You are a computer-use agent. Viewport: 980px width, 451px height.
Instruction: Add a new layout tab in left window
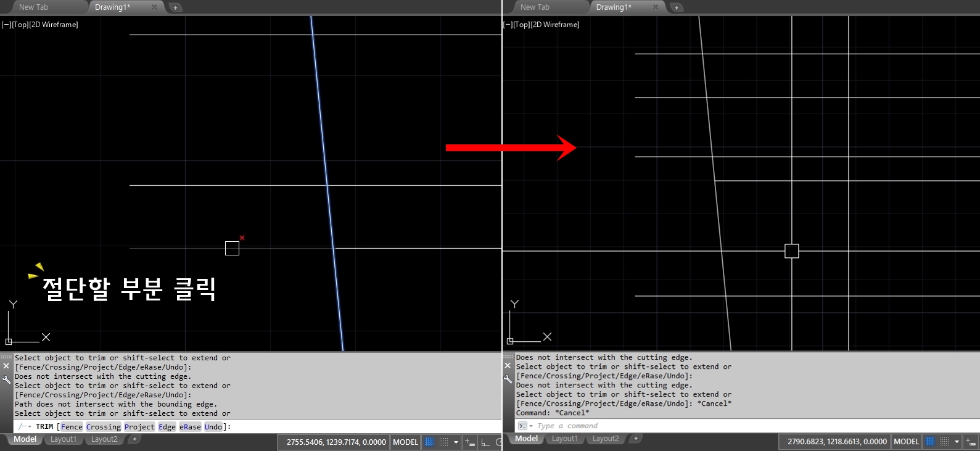134,439
